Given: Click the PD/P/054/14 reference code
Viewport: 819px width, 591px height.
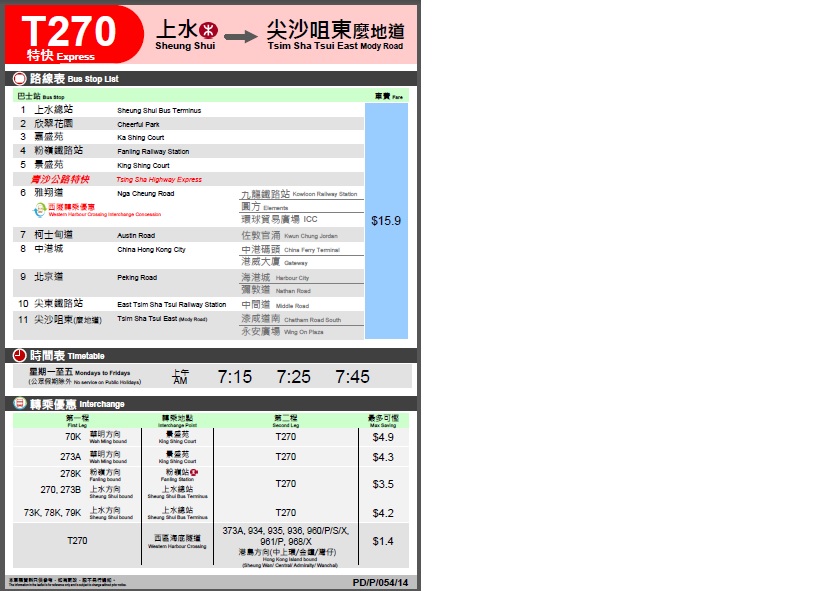Looking at the screenshot, I should click(x=381, y=581).
